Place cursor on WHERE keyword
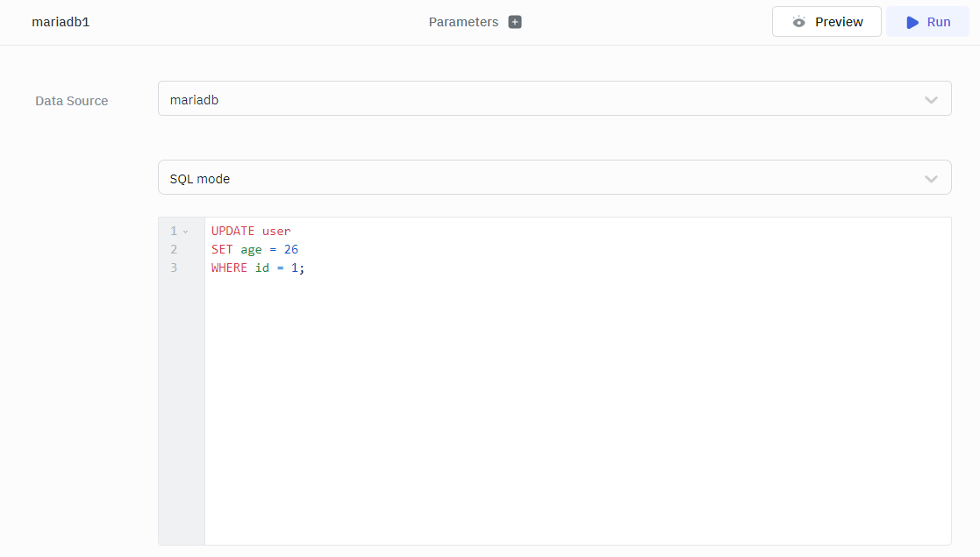The width and height of the screenshot is (980, 557). pos(229,268)
